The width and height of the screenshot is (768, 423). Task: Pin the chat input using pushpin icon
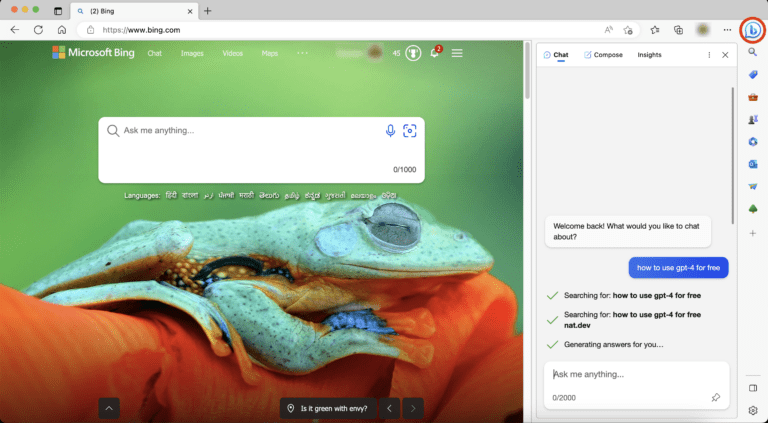(x=716, y=397)
